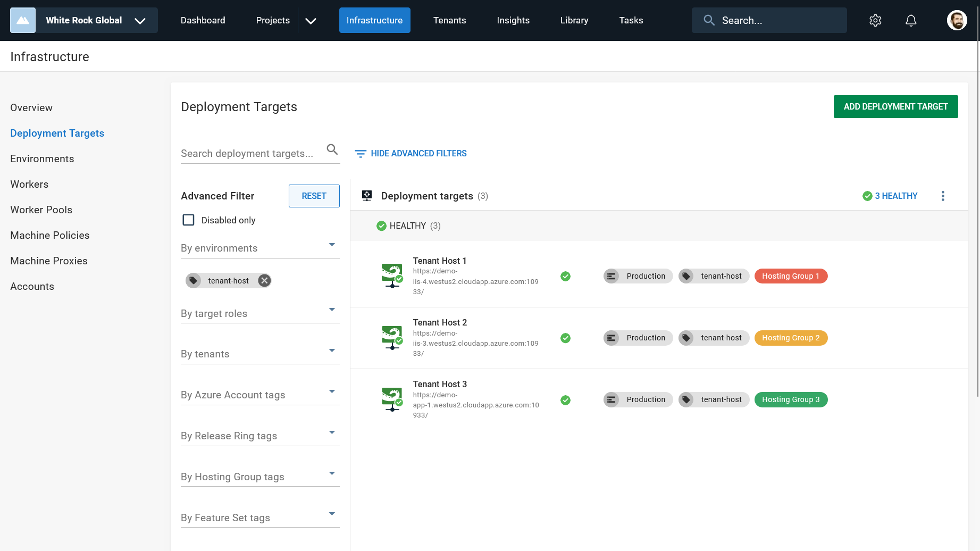Image resolution: width=980 pixels, height=551 pixels.
Task: Click the Tenant Host 1 machine icon
Action: tap(392, 275)
